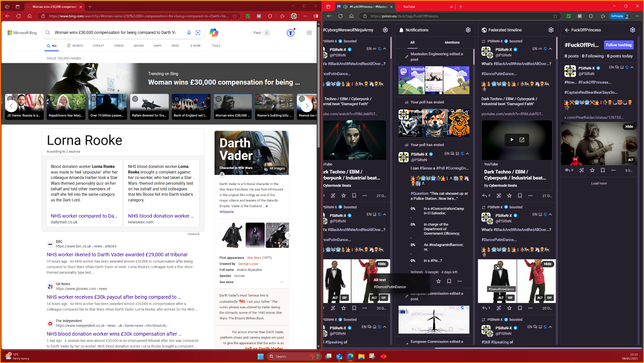The width and height of the screenshot is (644, 363).
Task: Open Paul's profile avatar in Bing
Action: tap(267, 33)
